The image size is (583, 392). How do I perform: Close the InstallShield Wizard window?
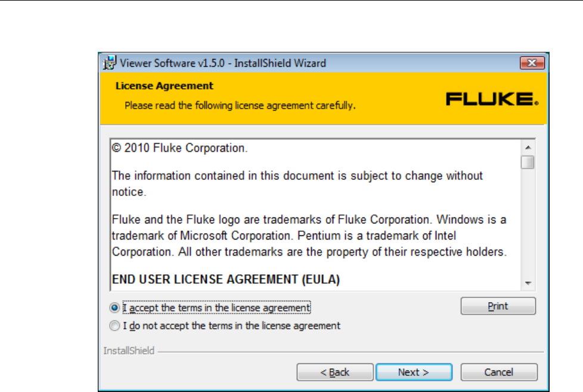[532, 63]
